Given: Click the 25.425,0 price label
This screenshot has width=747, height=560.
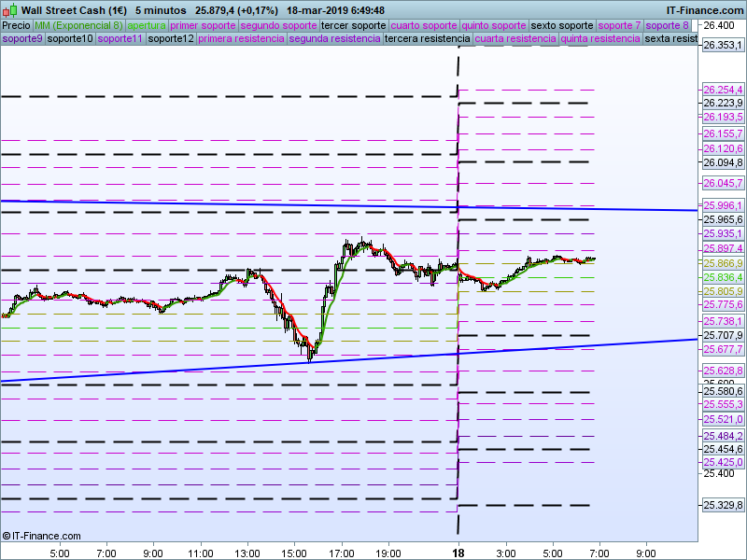Looking at the screenshot, I should pos(723,462).
